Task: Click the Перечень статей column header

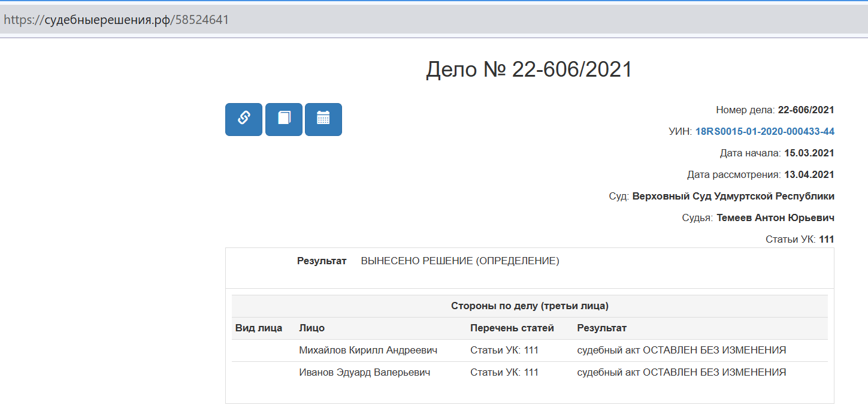Action: [x=512, y=328]
